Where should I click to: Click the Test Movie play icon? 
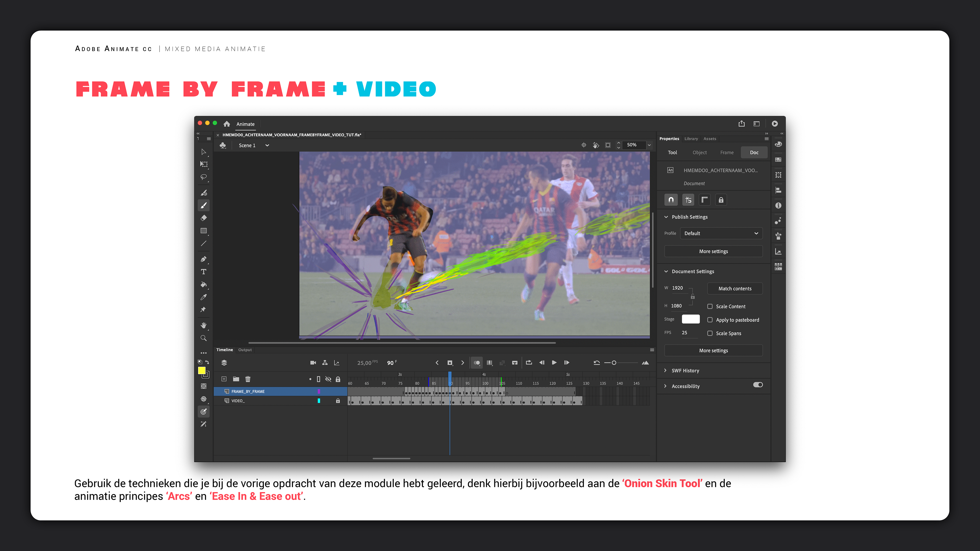(775, 123)
